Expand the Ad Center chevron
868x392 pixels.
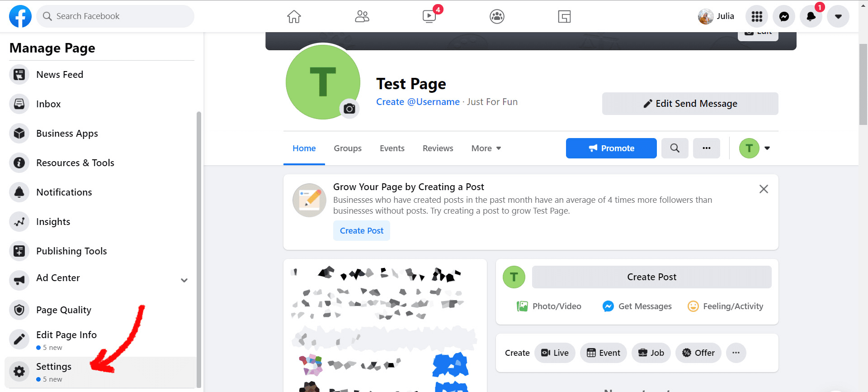184,280
